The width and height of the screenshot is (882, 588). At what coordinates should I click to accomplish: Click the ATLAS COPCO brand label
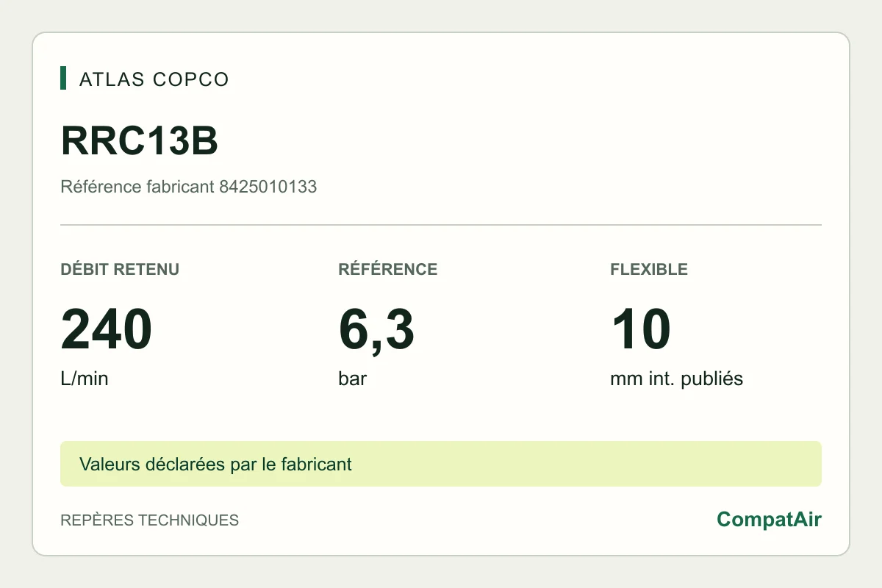[154, 79]
